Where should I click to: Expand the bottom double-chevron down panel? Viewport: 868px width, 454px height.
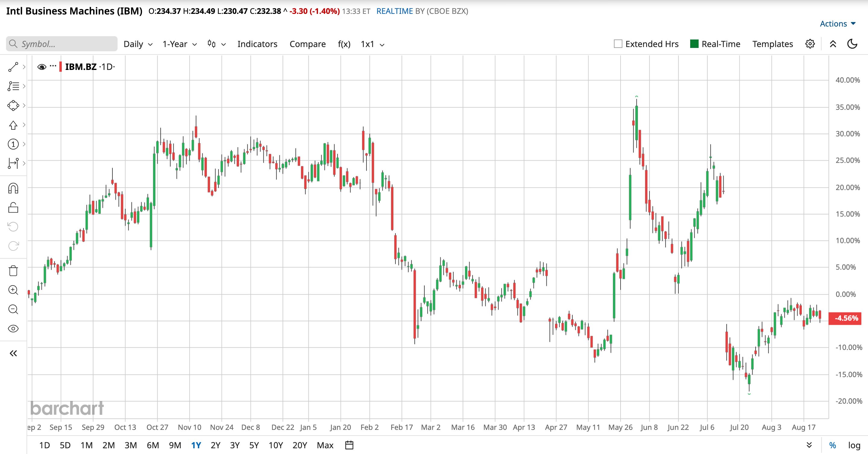809,445
